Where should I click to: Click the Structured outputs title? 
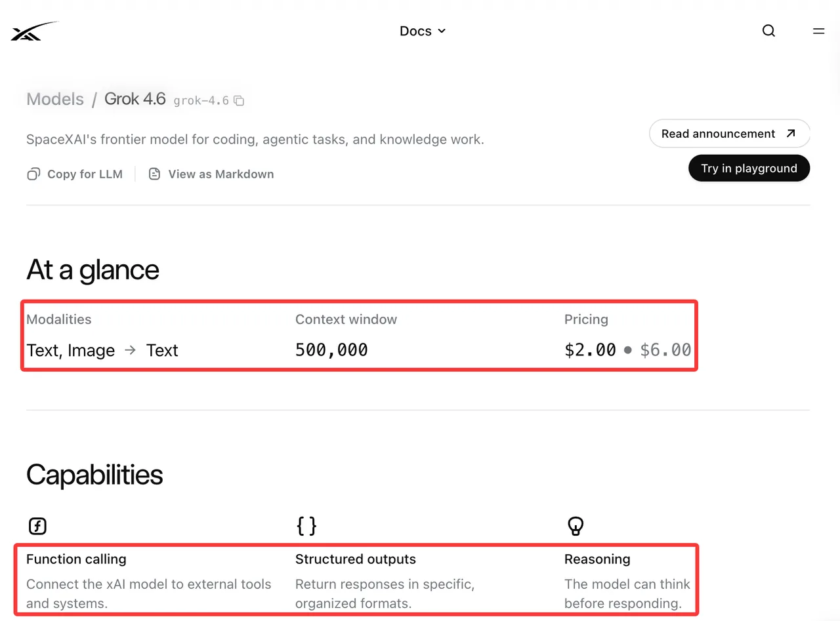pos(356,559)
